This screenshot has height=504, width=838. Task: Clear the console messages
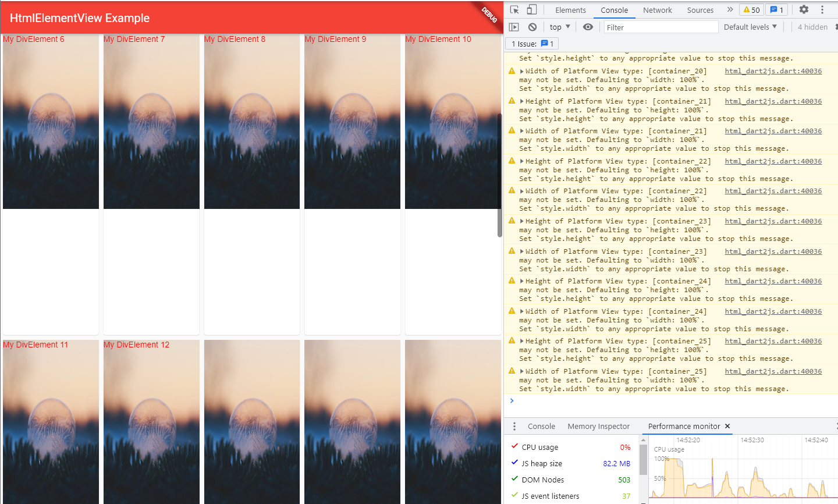click(531, 27)
